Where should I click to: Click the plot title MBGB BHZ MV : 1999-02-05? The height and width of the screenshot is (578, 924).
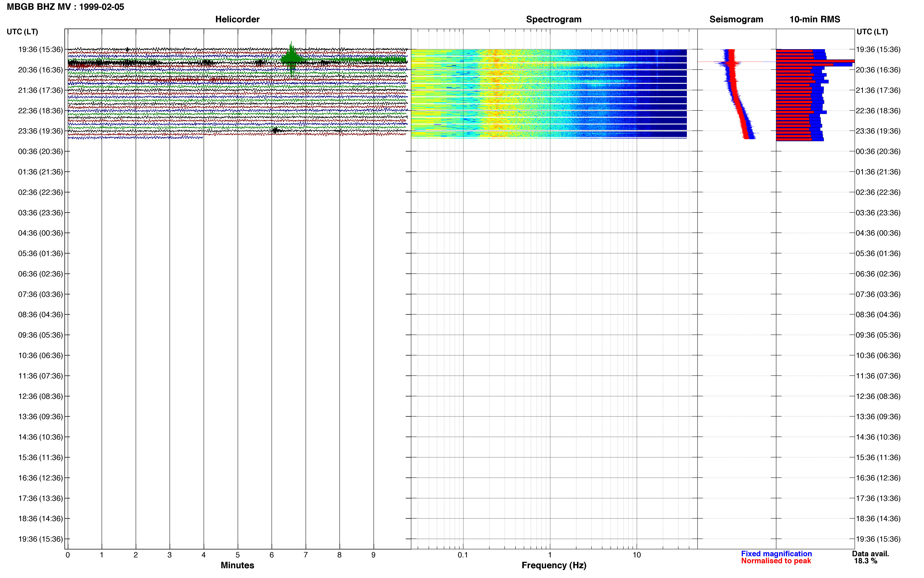tap(65, 7)
